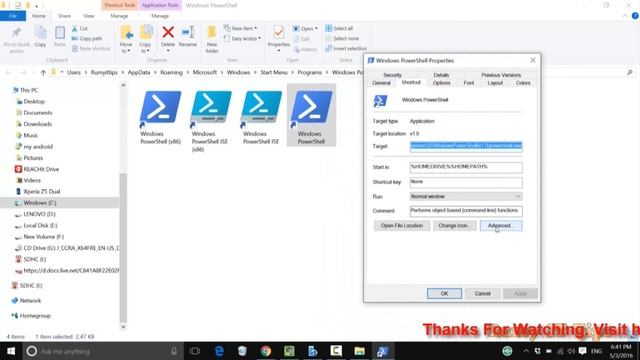The image size is (640, 360).
Task: Select REACHit Drive in navigation pane
Action: point(41,169)
